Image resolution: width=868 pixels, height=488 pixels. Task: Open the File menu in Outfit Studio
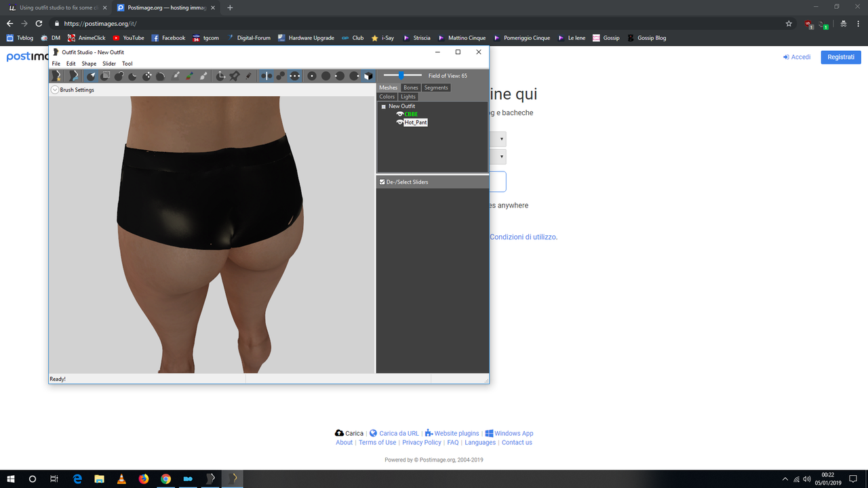[56, 64]
